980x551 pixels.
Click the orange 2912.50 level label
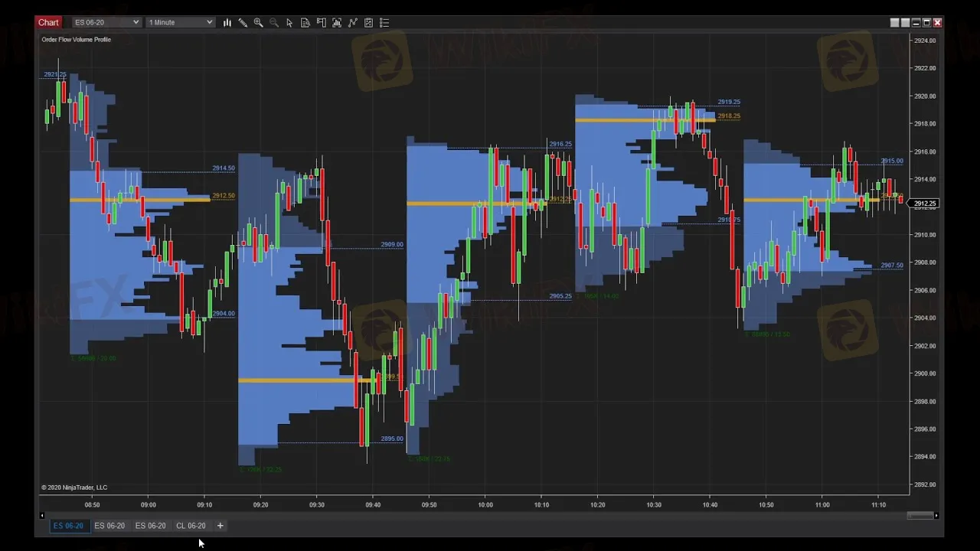pyautogui.click(x=224, y=196)
